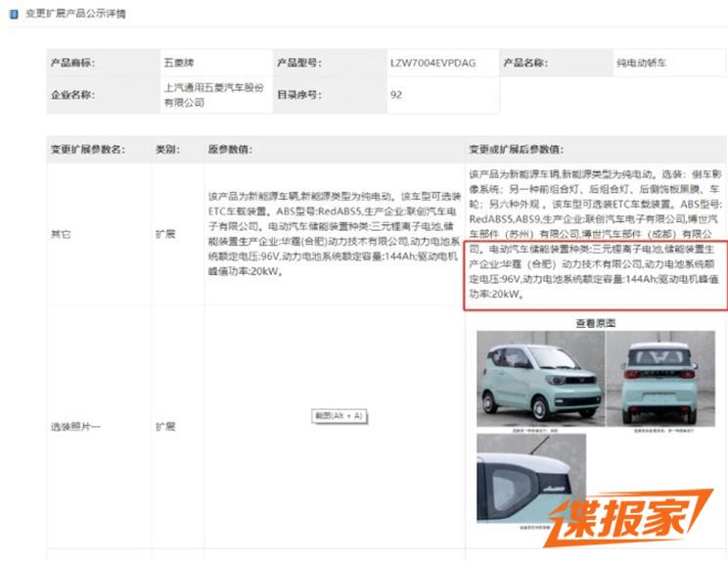Click the 原参数值 column header

[x=230, y=150]
